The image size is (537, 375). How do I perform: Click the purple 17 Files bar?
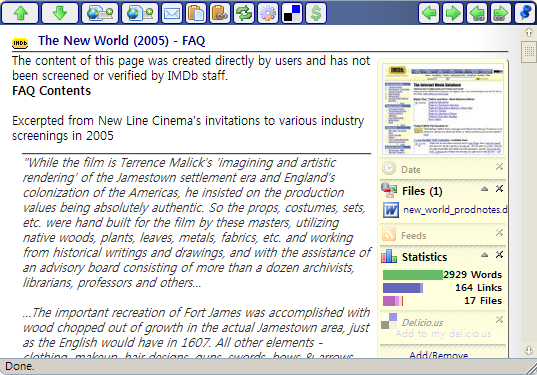393,301
